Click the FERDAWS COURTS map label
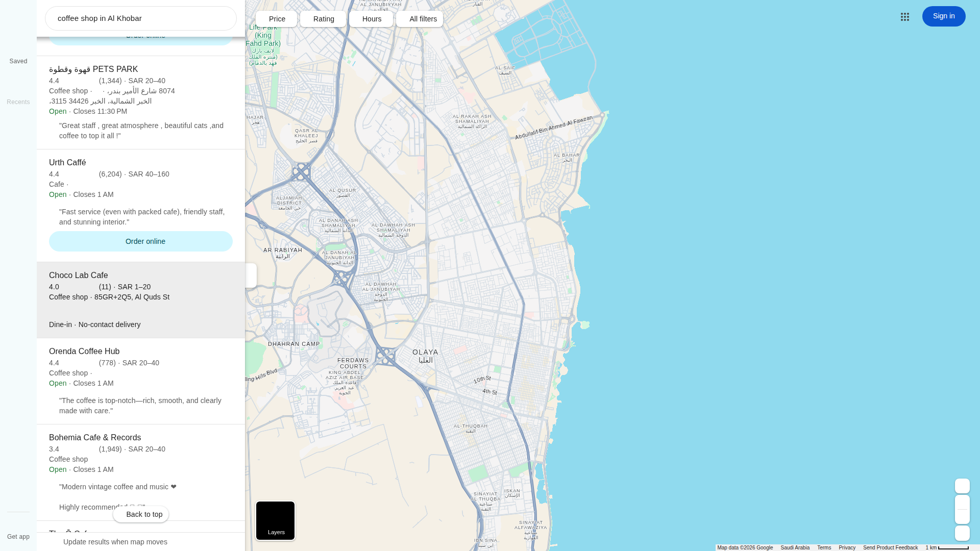Image resolution: width=980 pixels, height=551 pixels. coord(353,363)
